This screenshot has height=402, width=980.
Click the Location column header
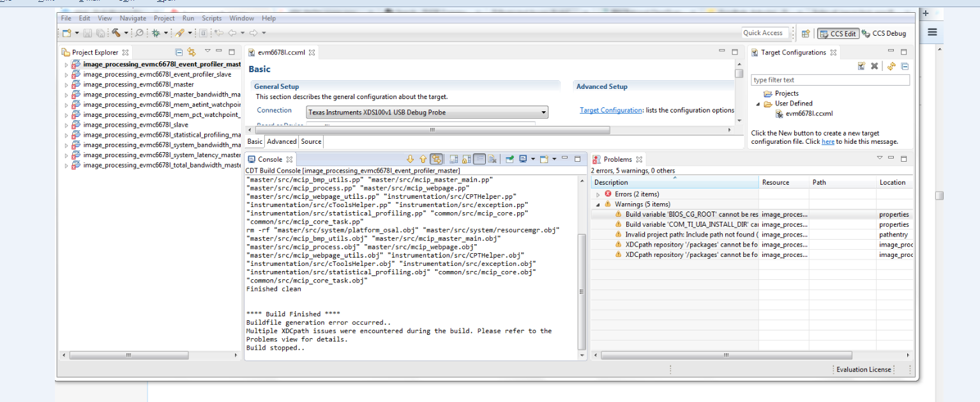pos(894,183)
